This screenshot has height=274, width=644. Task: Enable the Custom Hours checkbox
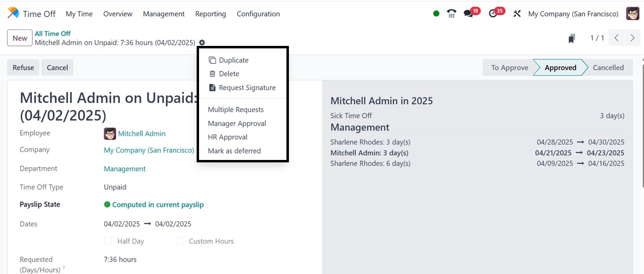pos(180,241)
